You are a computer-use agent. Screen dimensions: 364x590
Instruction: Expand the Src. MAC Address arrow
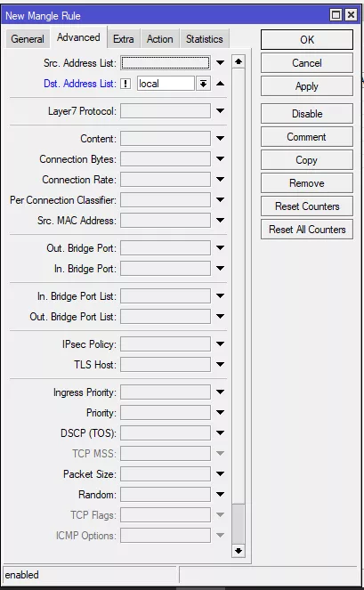click(x=220, y=220)
